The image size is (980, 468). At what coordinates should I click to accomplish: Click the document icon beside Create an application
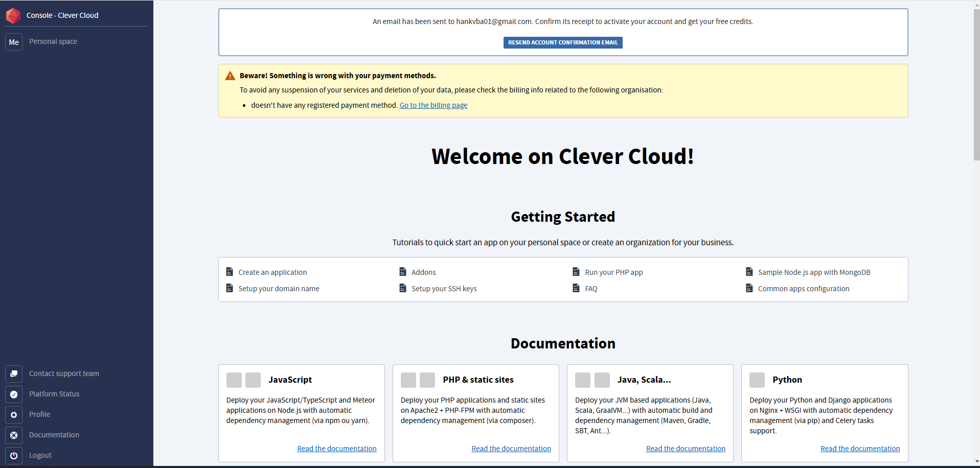(x=230, y=272)
